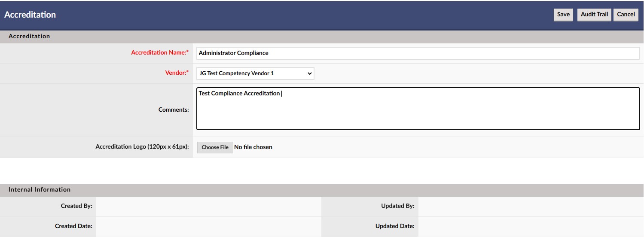Save the accreditation record

(563, 14)
